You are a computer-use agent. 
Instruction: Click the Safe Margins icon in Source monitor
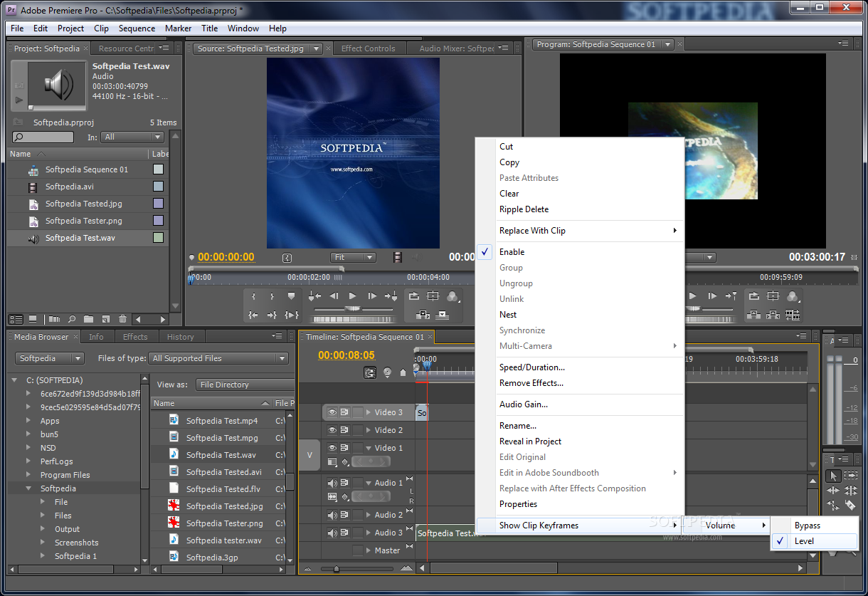tap(433, 296)
